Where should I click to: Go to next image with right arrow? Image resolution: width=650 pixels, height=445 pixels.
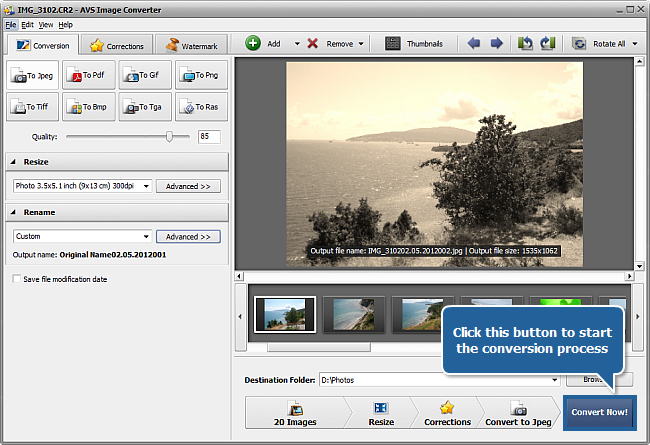coord(497,43)
